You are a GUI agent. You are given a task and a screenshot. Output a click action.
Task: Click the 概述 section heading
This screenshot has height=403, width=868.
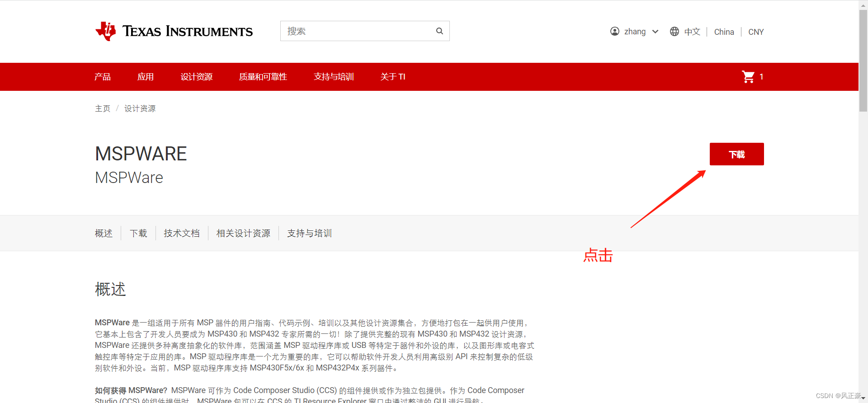coord(110,289)
